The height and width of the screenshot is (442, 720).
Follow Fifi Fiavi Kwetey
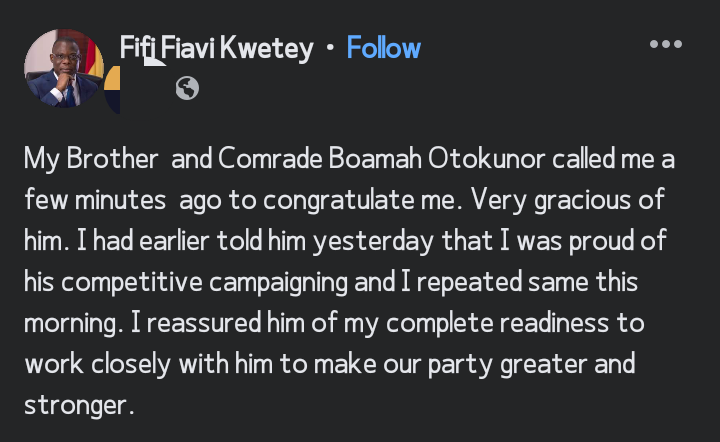tap(383, 48)
